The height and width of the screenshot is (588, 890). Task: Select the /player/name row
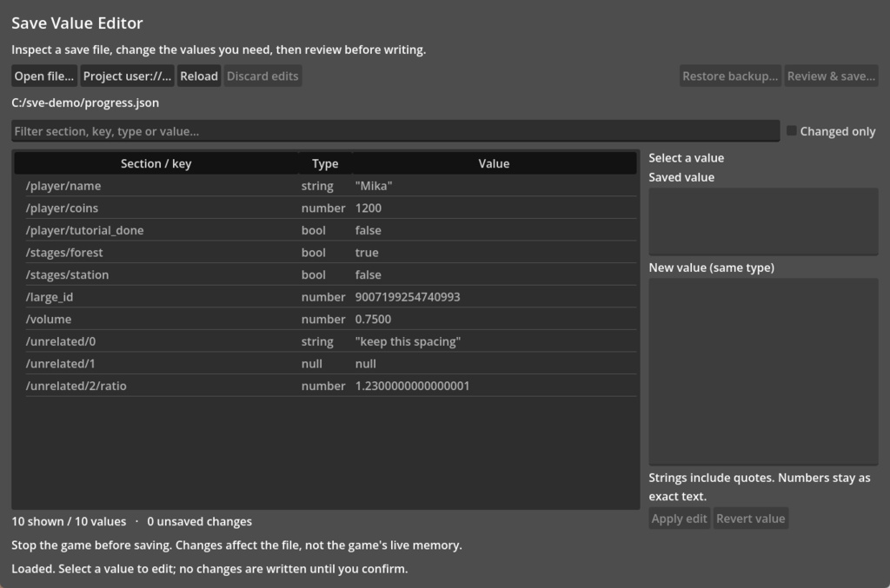(325, 186)
